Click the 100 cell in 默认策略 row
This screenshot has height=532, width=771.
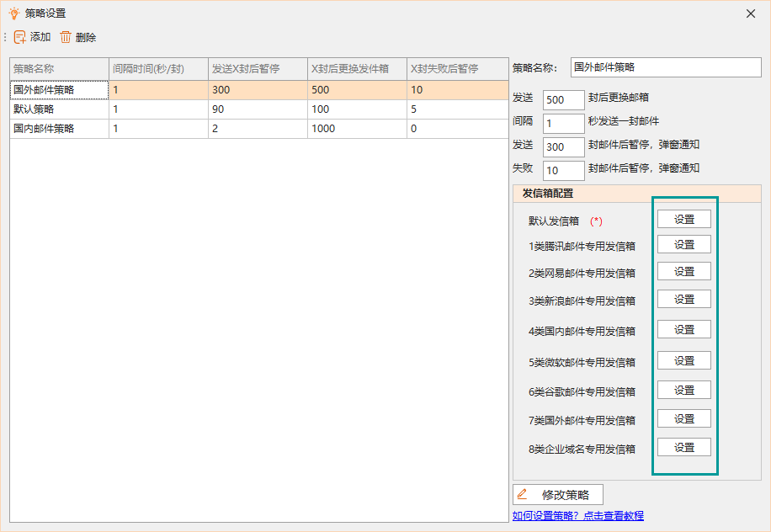357,109
